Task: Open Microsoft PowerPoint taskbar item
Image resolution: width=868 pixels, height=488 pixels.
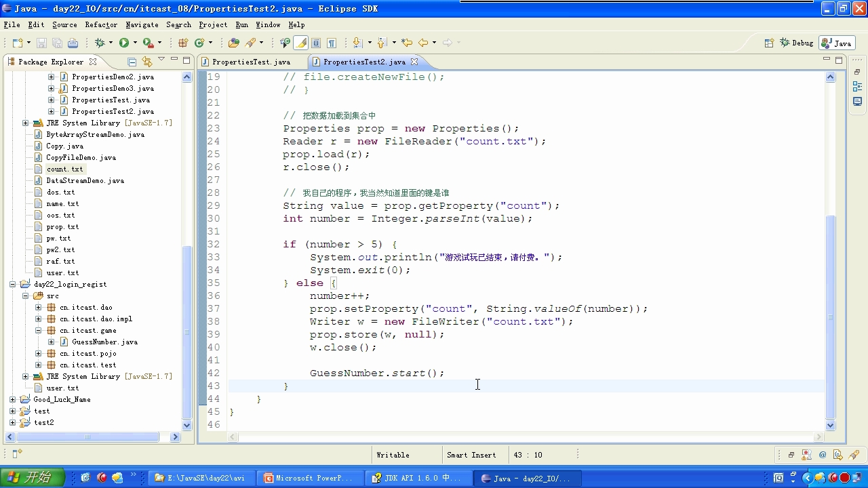Action: point(309,478)
